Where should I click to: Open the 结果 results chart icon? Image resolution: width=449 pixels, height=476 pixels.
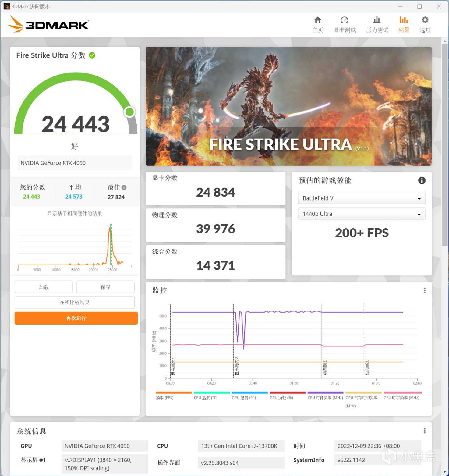(x=404, y=20)
